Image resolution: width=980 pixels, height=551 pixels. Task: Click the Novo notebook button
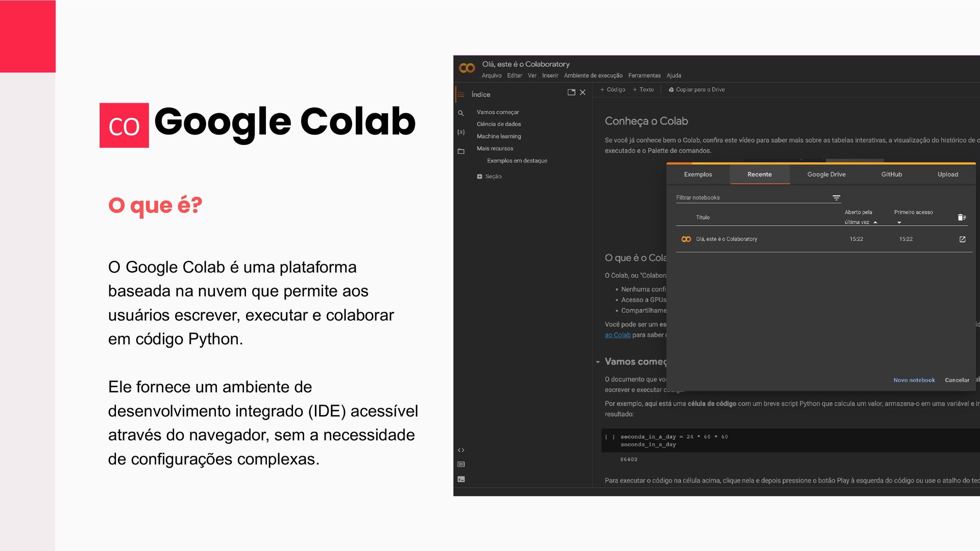coord(914,380)
